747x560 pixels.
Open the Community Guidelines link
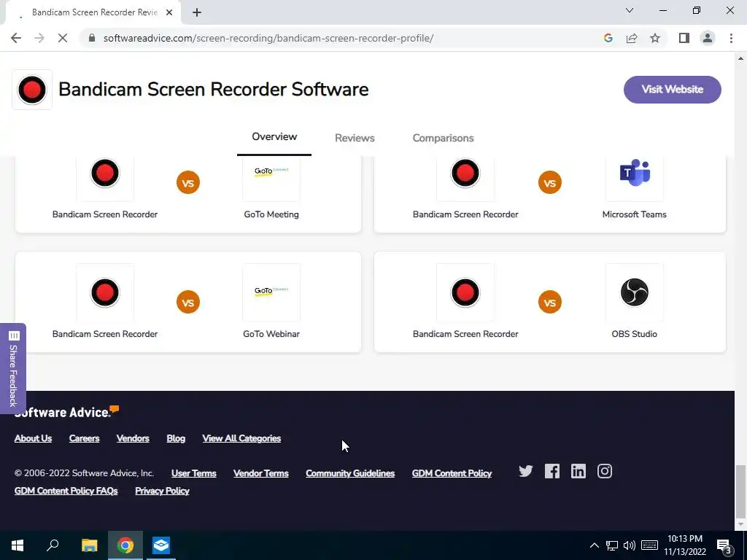pos(350,473)
